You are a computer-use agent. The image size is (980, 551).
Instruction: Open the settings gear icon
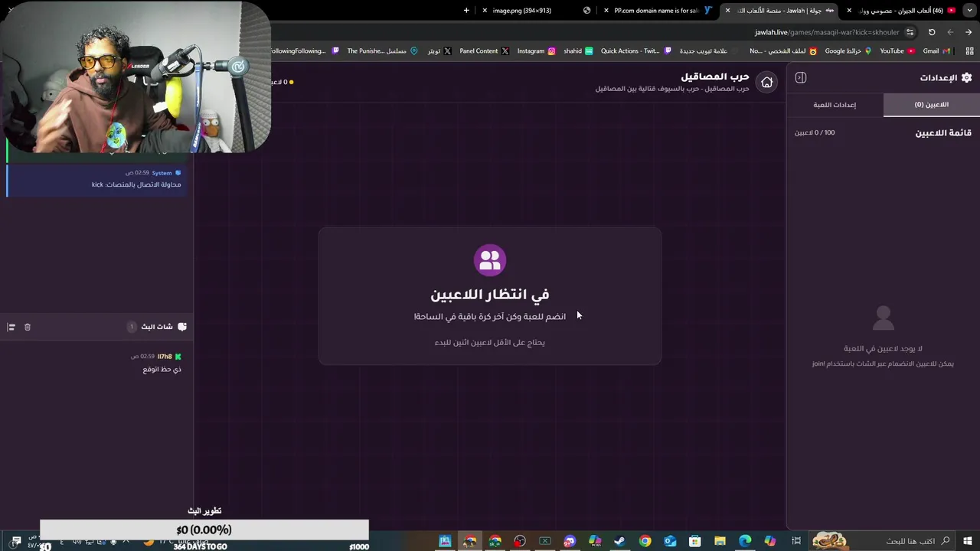click(966, 77)
